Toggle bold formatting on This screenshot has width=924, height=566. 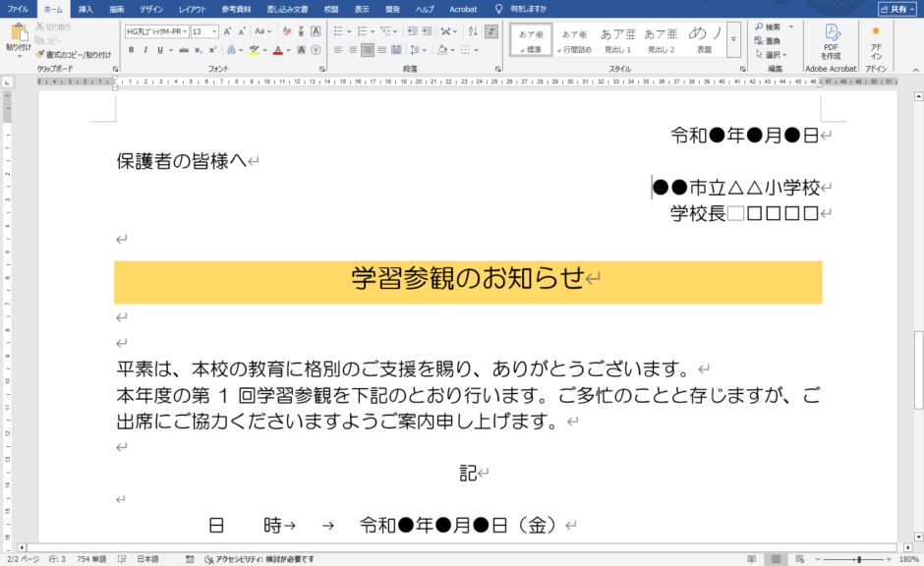coord(132,50)
